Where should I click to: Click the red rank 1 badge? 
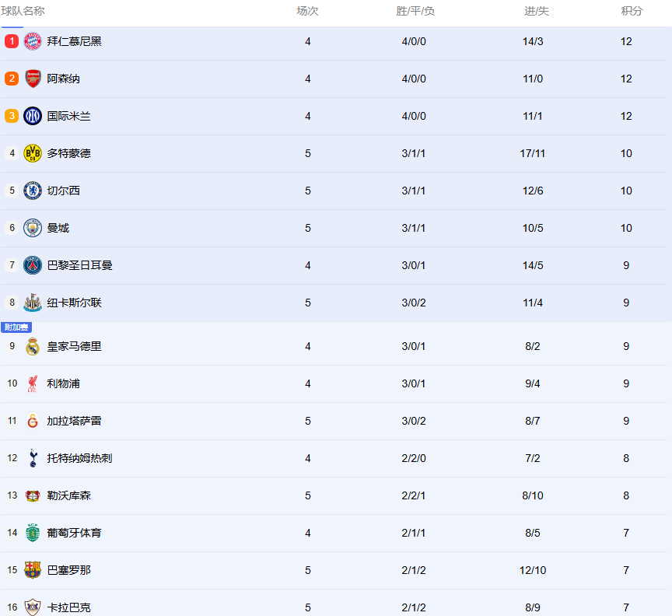[12, 41]
